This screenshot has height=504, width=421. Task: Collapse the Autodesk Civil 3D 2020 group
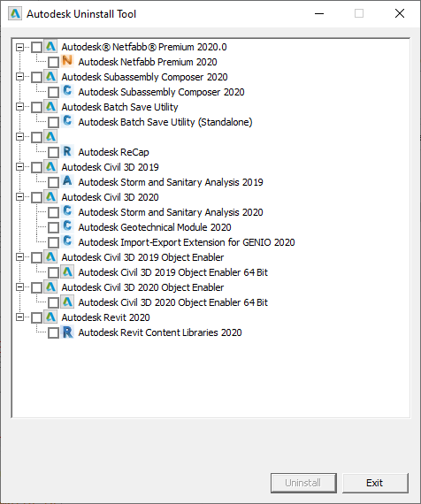(20, 196)
